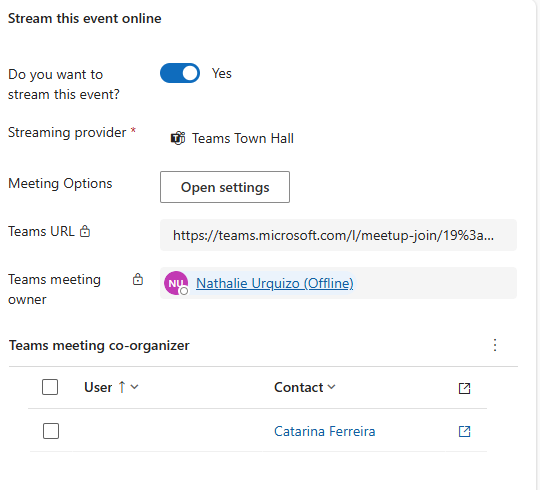Expand the User column dropdown chevron
540x490 pixels.
(x=135, y=387)
